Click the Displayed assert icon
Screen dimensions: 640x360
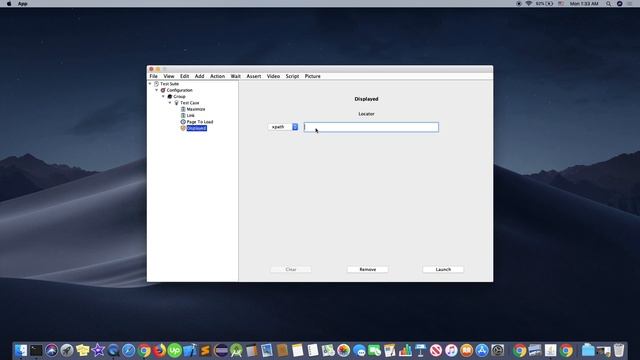coord(183,128)
